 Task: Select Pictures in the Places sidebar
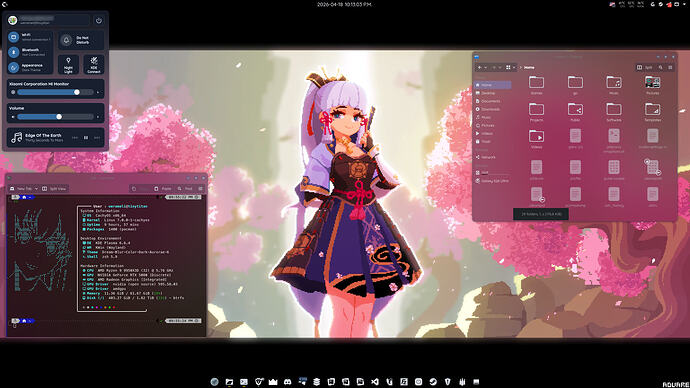click(x=493, y=125)
